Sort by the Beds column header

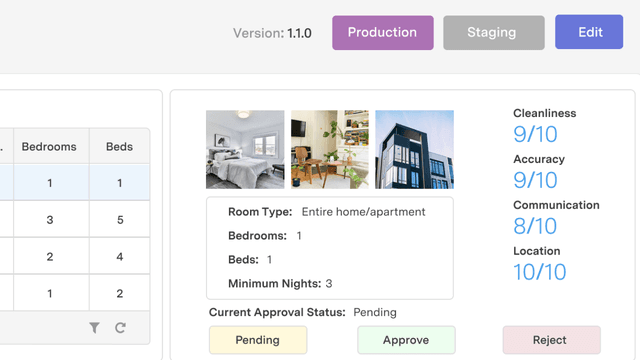pos(120,147)
